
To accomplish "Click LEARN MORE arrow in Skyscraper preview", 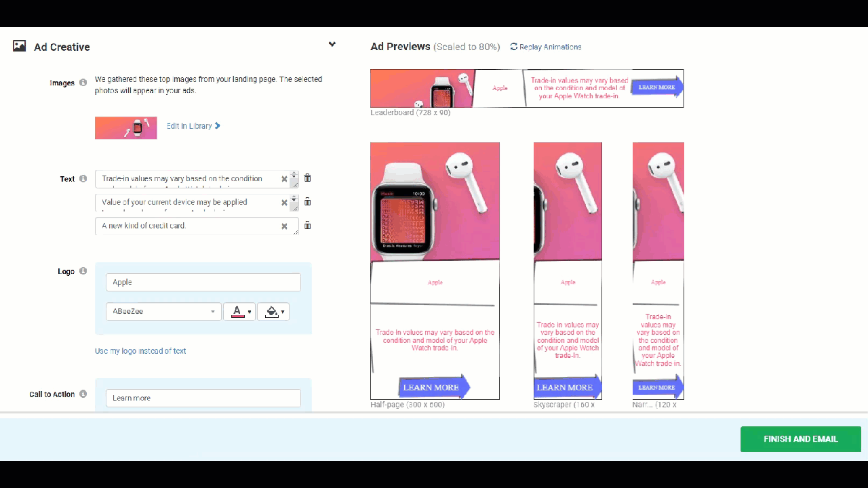I will point(568,387).
